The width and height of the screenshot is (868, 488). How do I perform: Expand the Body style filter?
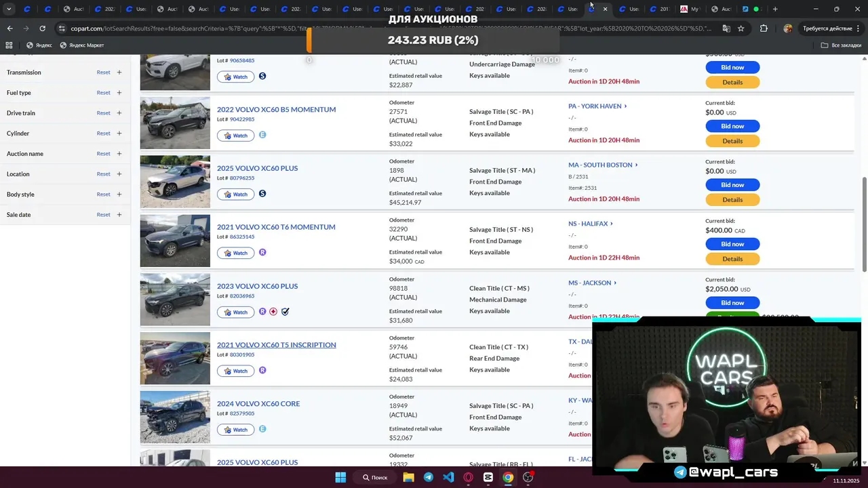[119, 194]
